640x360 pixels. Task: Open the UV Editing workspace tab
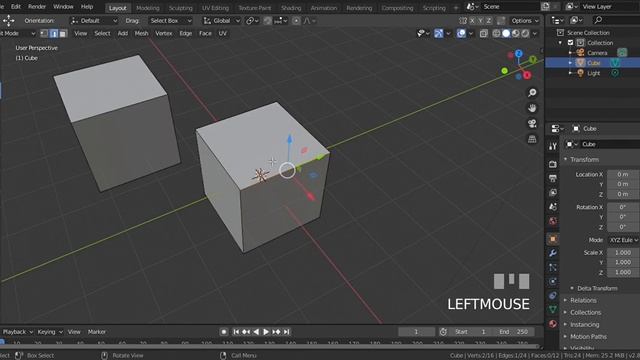tap(215, 8)
